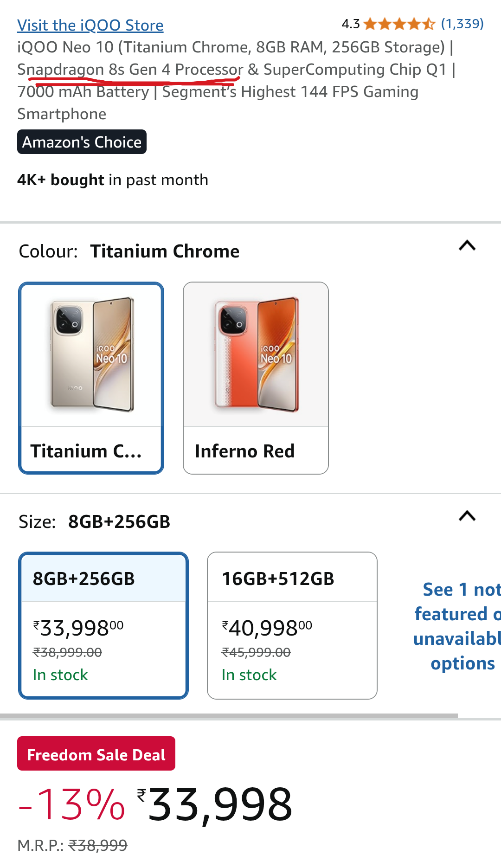
Task: Click the Titanium Chrome phone image
Action: 91,354
